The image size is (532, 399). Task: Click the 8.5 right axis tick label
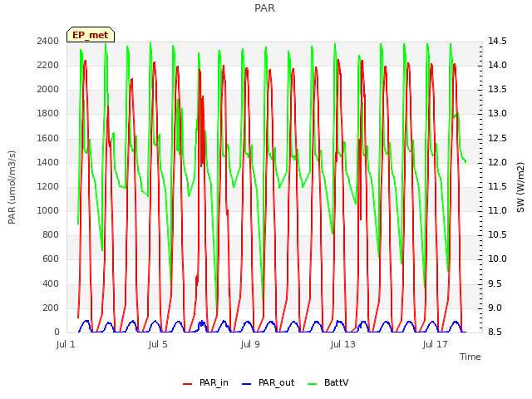click(497, 332)
